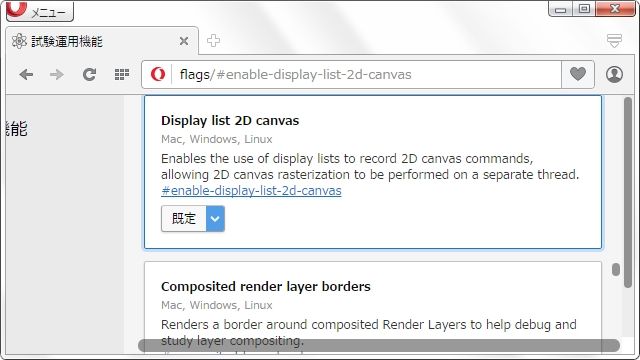This screenshot has height=360, width=640.
Task: Go back with the left arrow
Action: coord(26,75)
